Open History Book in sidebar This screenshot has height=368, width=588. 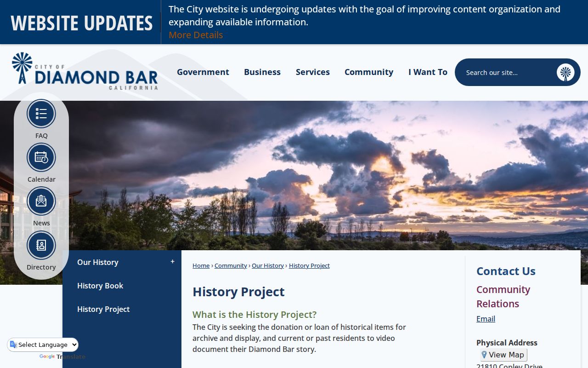100,286
